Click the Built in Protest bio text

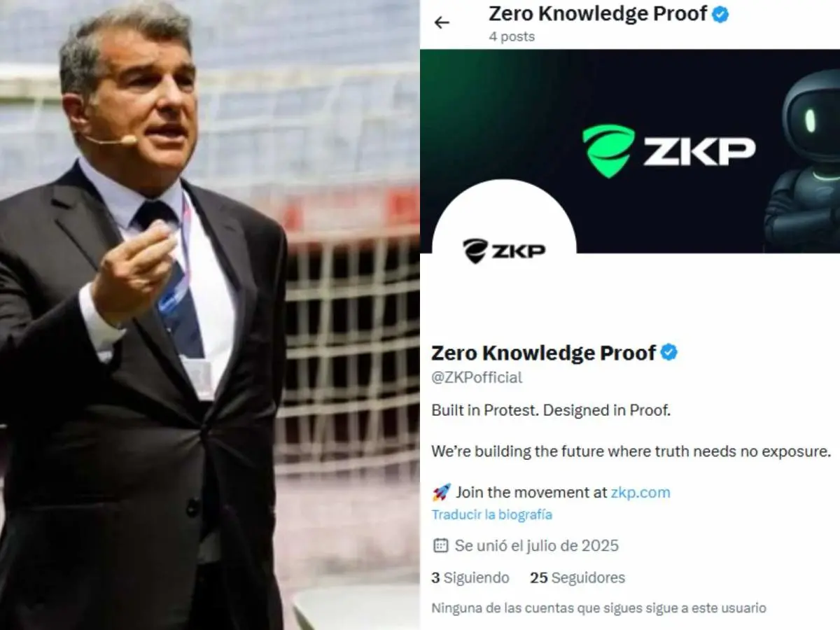click(551, 410)
